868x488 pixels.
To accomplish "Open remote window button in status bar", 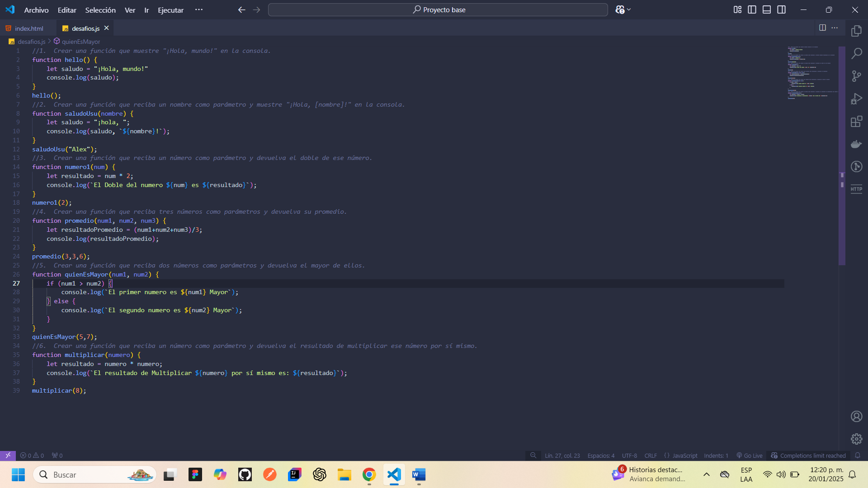I will (8, 455).
